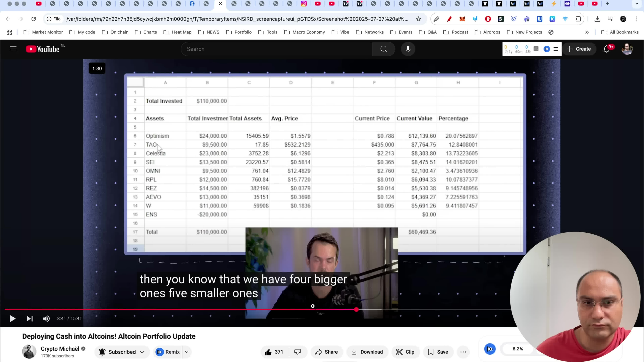The image size is (644, 362).
Task: Click the Share button
Action: (x=326, y=352)
